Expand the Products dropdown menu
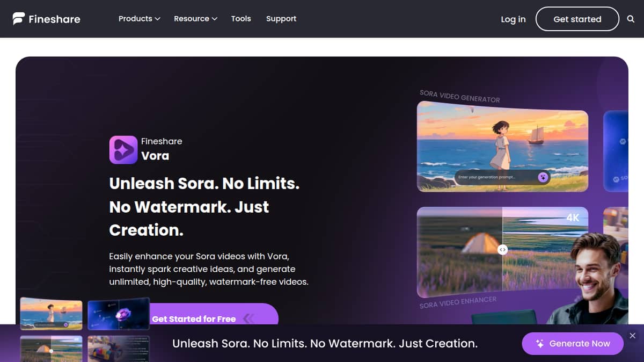Image resolution: width=644 pixels, height=362 pixels. (x=140, y=18)
